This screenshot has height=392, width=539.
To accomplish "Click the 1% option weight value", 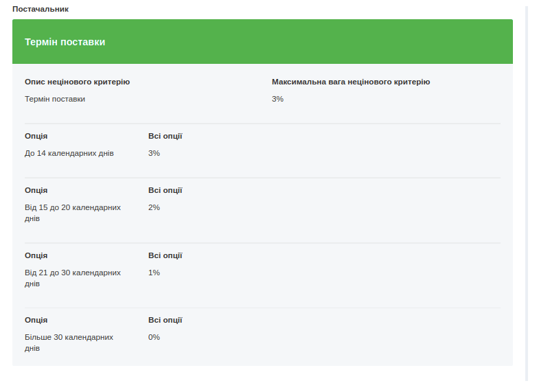I will [154, 273].
